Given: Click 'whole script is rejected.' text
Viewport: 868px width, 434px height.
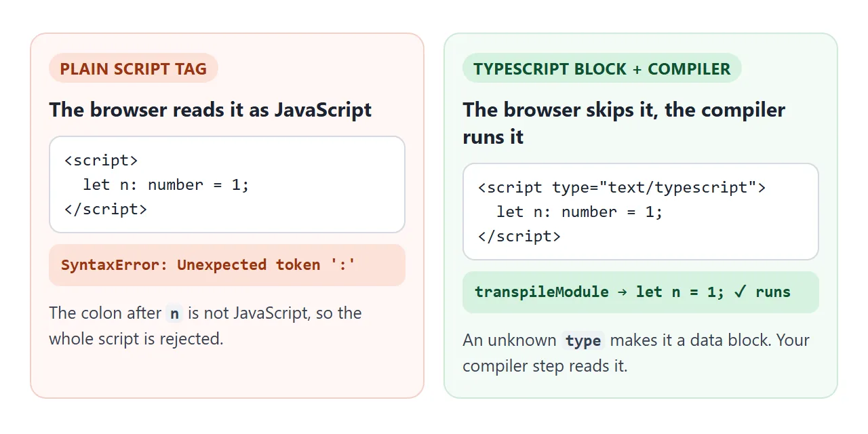Looking at the screenshot, I should pos(136,338).
